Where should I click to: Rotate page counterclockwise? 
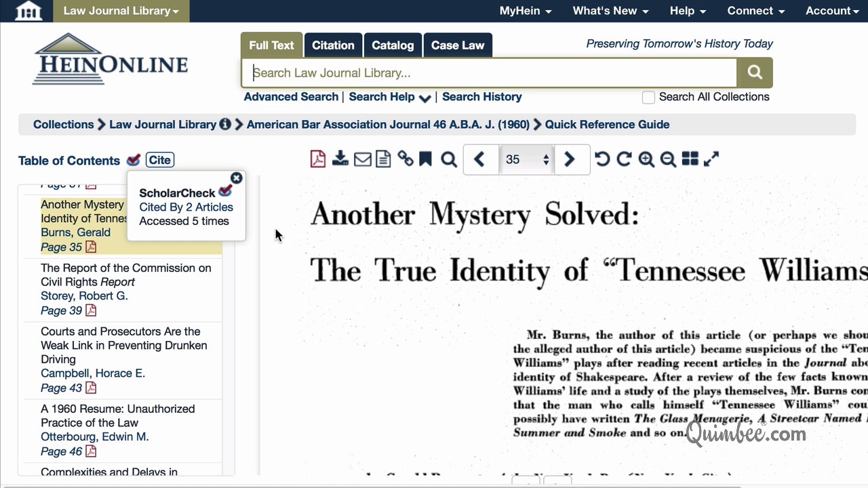pos(601,159)
